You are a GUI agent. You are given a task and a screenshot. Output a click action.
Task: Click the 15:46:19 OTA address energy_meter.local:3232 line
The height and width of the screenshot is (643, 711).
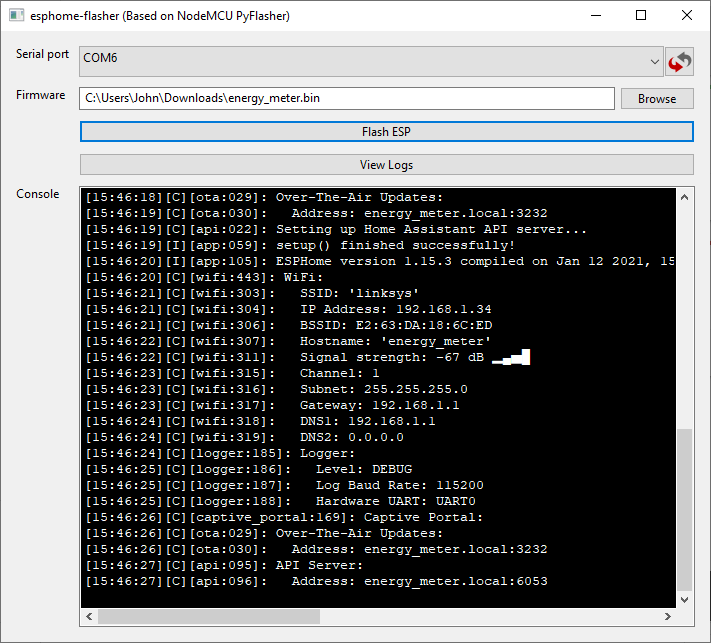click(x=317, y=213)
